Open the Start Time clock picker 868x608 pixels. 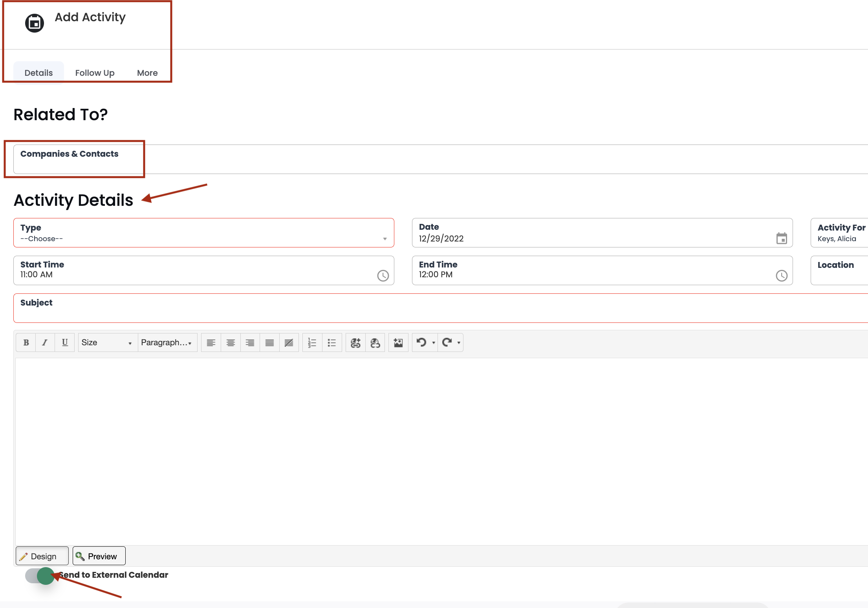coord(383,276)
